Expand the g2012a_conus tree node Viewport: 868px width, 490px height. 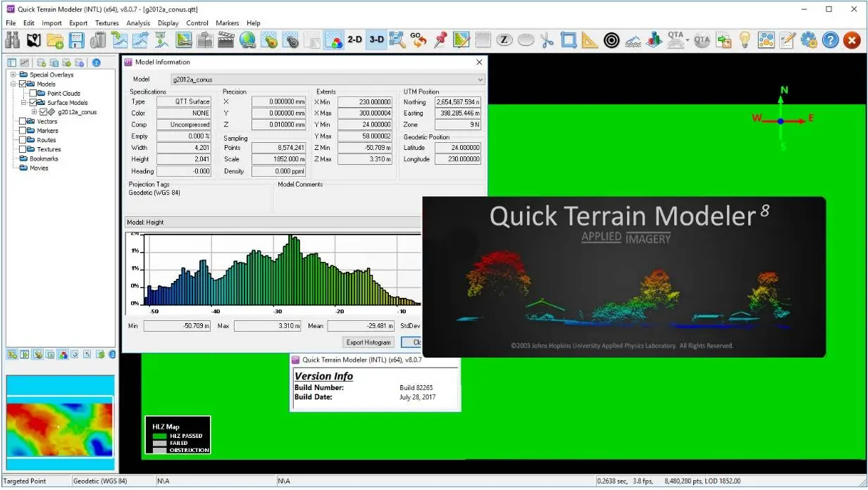pyautogui.click(x=33, y=112)
